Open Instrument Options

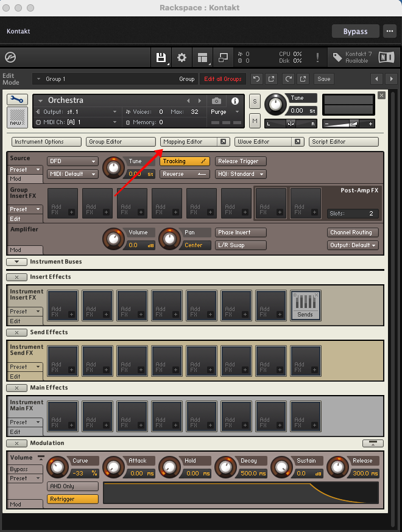tap(46, 141)
